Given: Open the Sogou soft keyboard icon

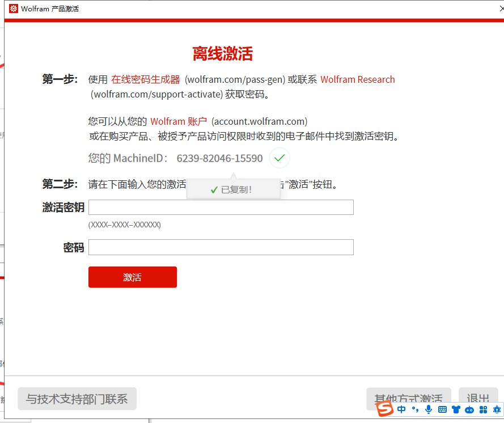Looking at the screenshot, I should [x=442, y=409].
